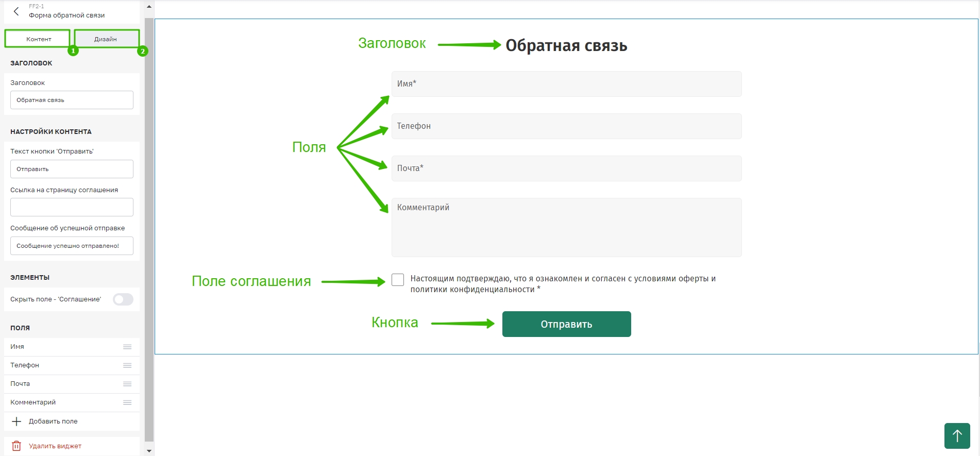This screenshot has height=456, width=980.
Task: Click the sidebar scrollbar down arrow
Action: pos(149,451)
